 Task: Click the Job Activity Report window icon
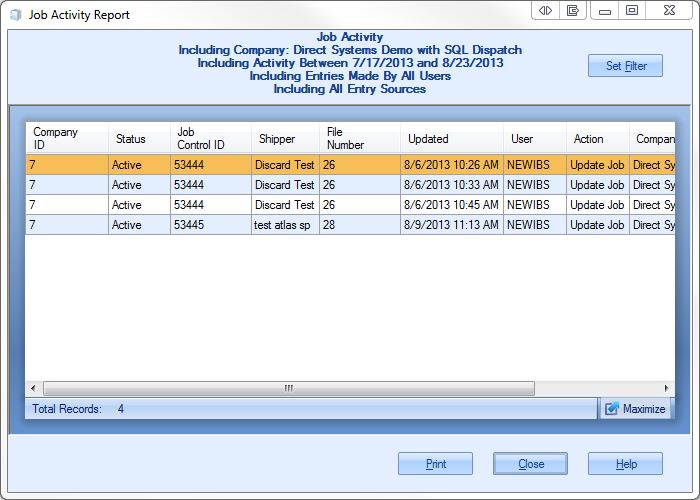(13, 15)
